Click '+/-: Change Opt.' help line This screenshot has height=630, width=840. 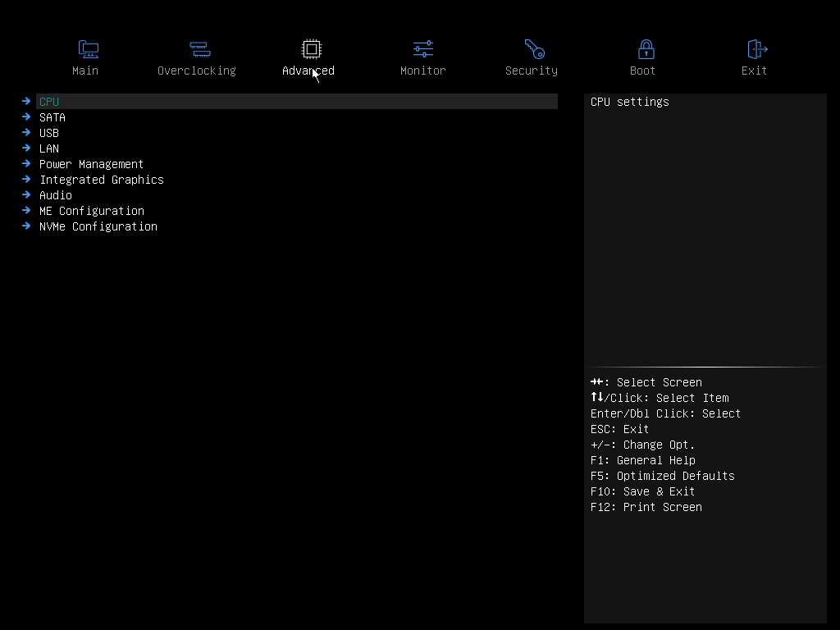coord(643,445)
